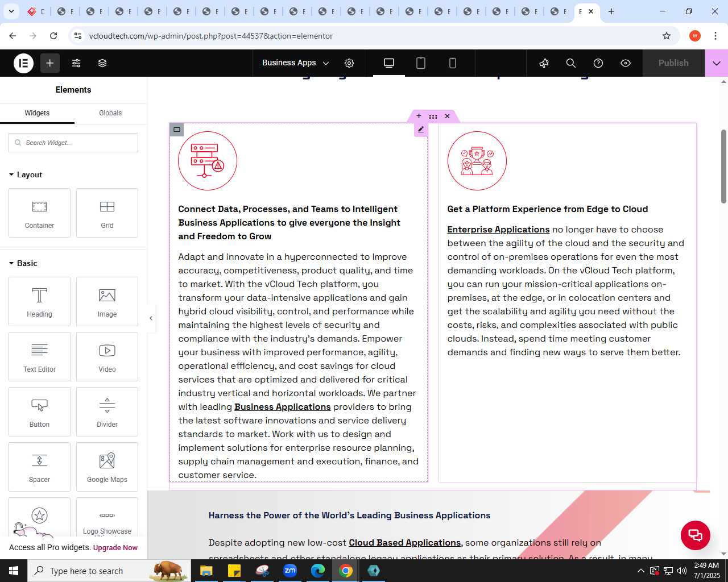Select the Spacer widget
The height and width of the screenshot is (582, 728).
(x=39, y=467)
